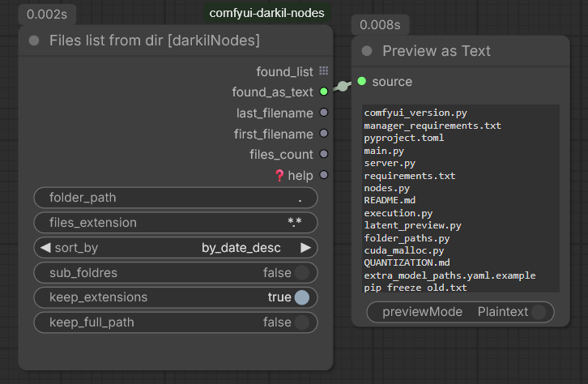Enable the keep_full_path toggle
The image size is (588, 384).
pos(302,322)
